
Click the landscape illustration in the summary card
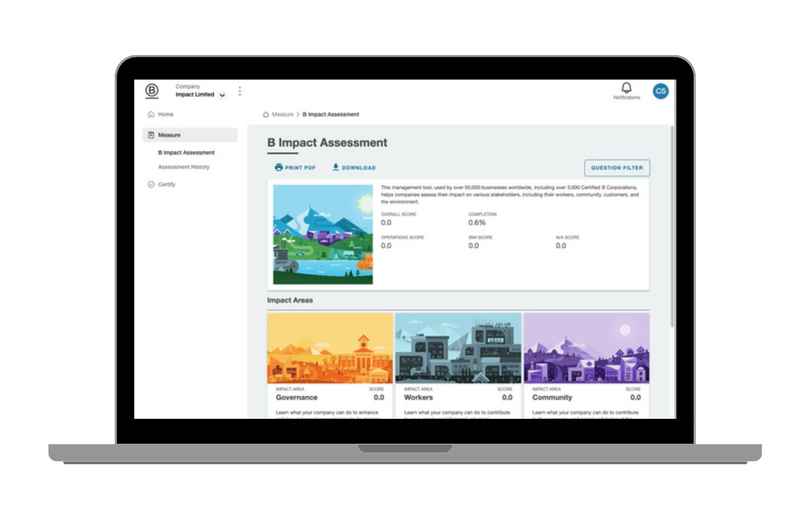[323, 235]
